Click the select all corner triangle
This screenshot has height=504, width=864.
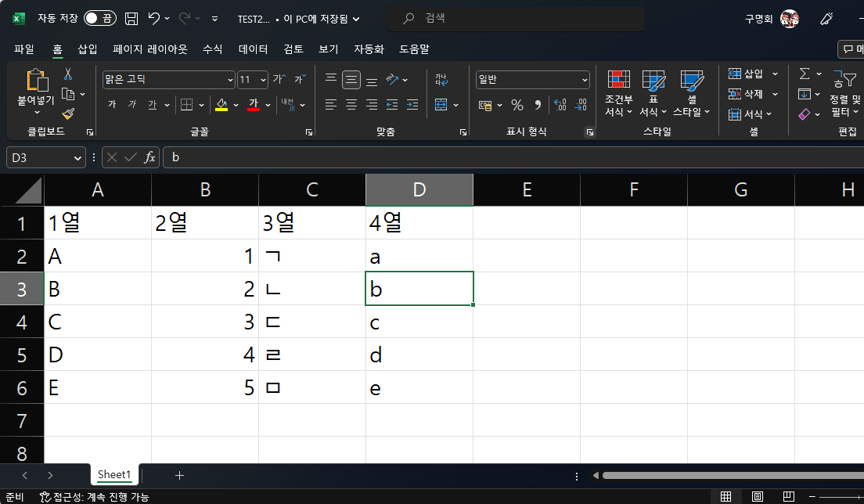click(x=28, y=191)
